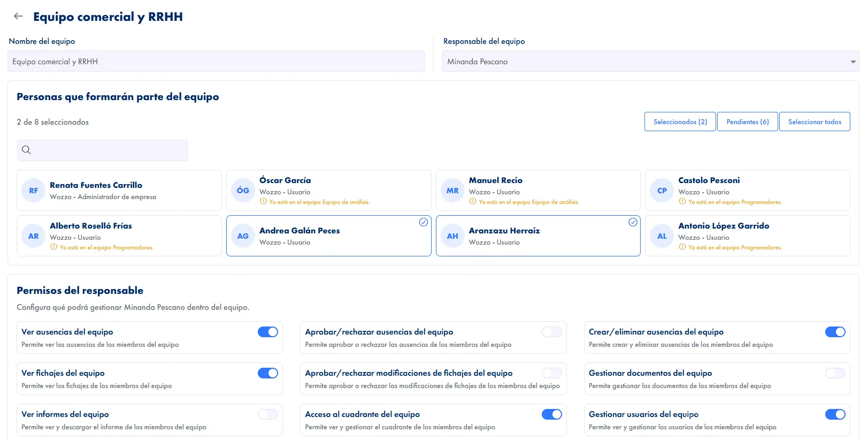Turn off Ver fichajes del equipo
The width and height of the screenshot is (868, 440).
coord(268,373)
